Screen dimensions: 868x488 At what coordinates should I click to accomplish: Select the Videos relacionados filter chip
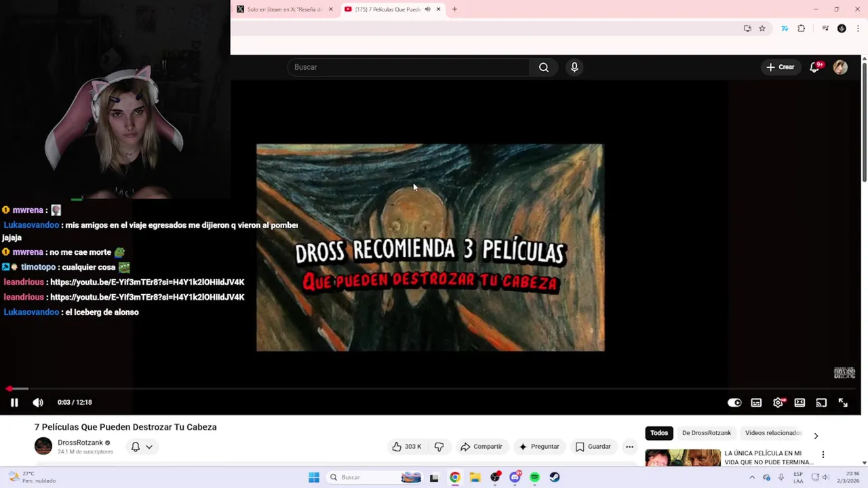pyautogui.click(x=773, y=433)
